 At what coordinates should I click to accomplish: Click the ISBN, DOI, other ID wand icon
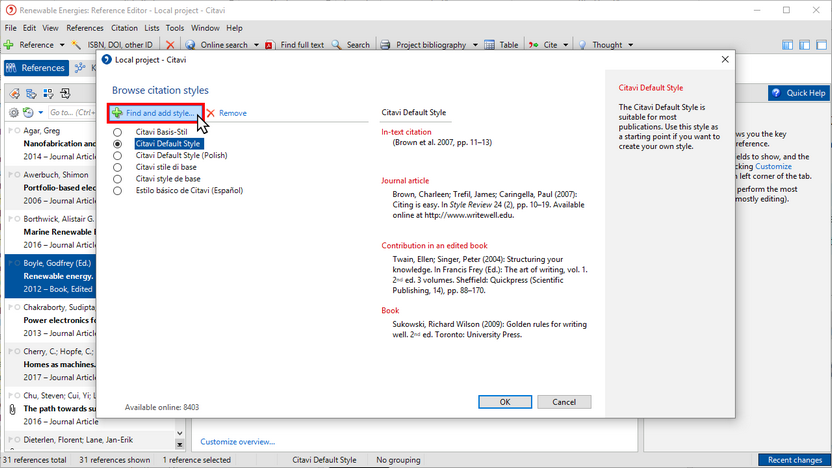[x=76, y=45]
